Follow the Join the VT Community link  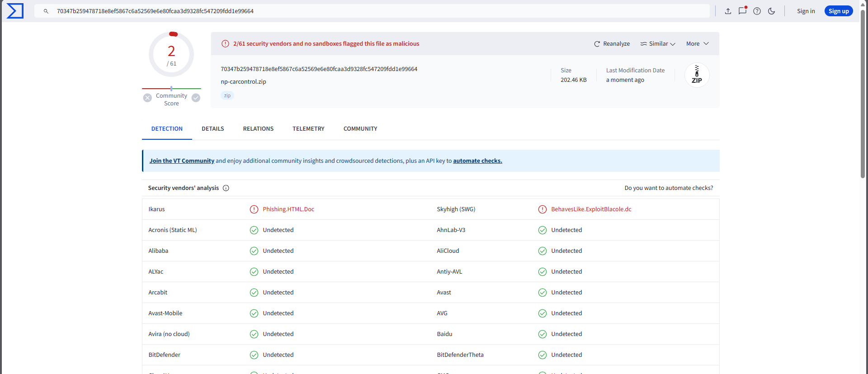(x=182, y=161)
